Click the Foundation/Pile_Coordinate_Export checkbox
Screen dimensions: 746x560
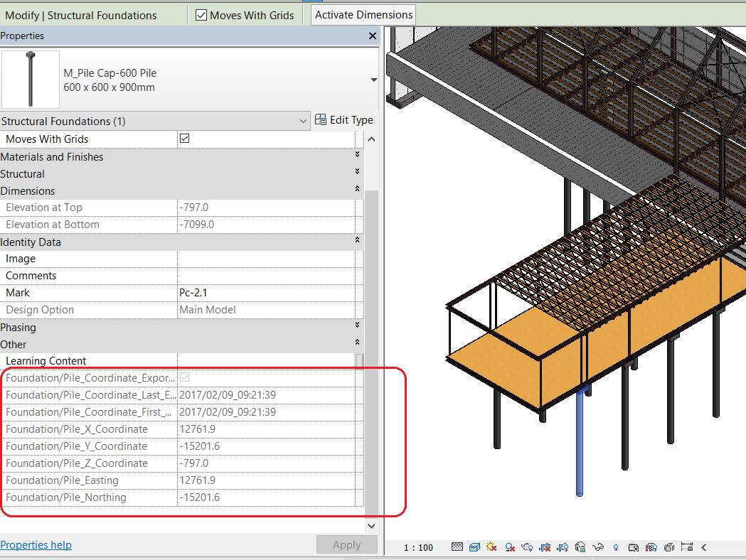click(185, 378)
